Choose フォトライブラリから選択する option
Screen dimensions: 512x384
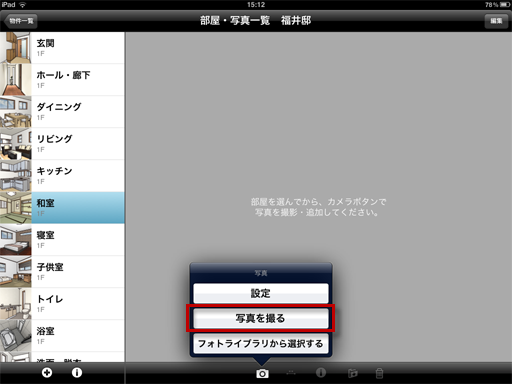click(x=261, y=344)
